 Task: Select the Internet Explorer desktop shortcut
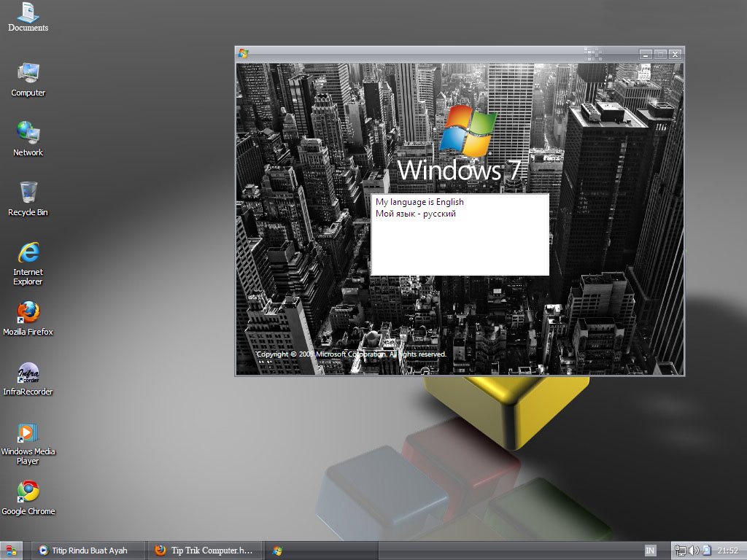28,264
